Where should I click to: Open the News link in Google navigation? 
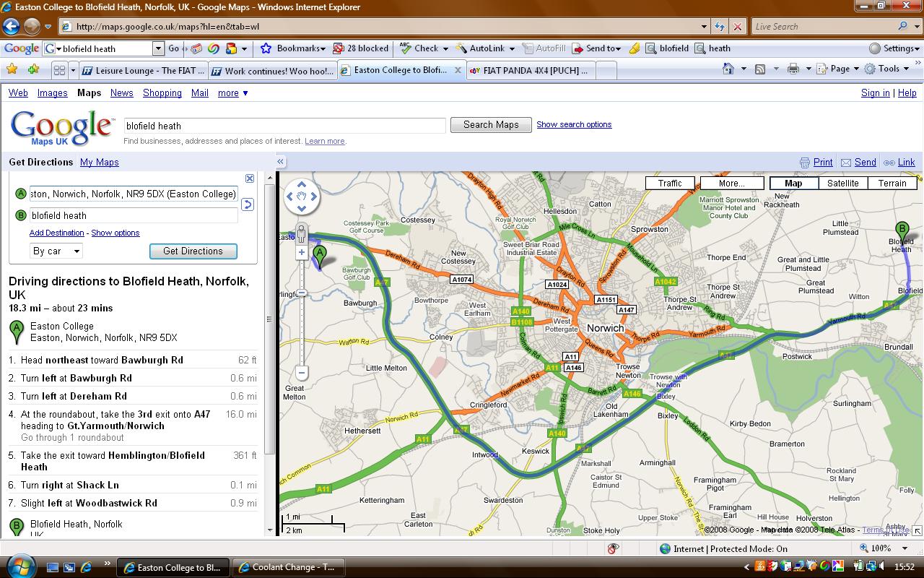click(122, 92)
